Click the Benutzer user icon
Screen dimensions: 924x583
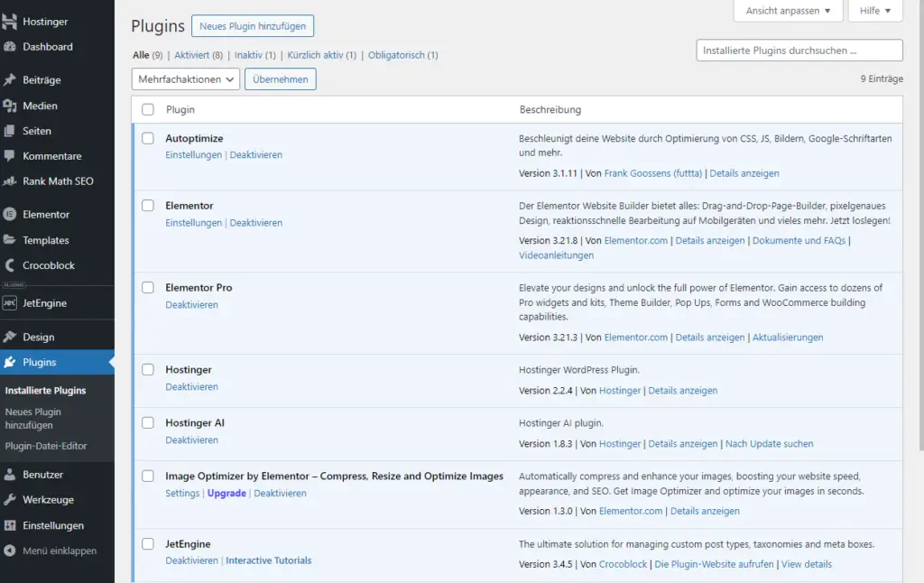pos(9,475)
